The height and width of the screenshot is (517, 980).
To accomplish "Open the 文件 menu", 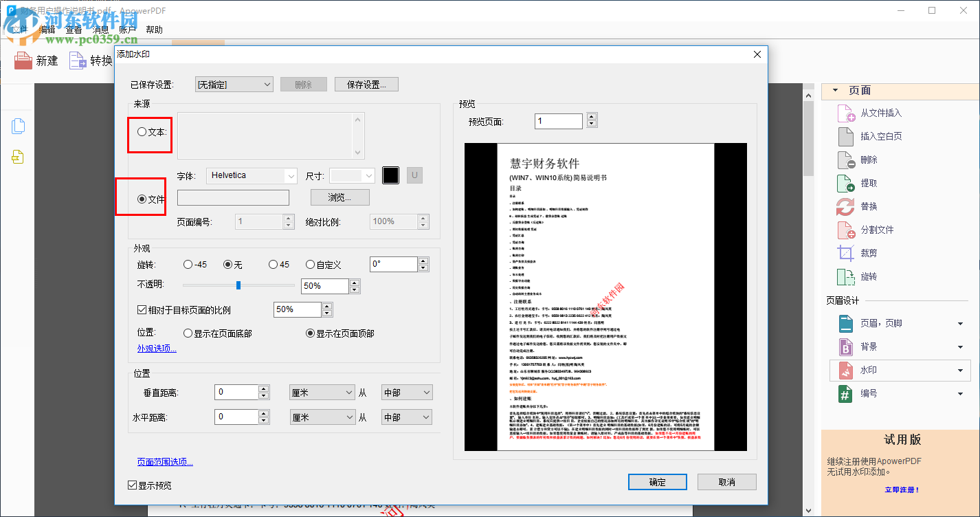I will [19, 29].
